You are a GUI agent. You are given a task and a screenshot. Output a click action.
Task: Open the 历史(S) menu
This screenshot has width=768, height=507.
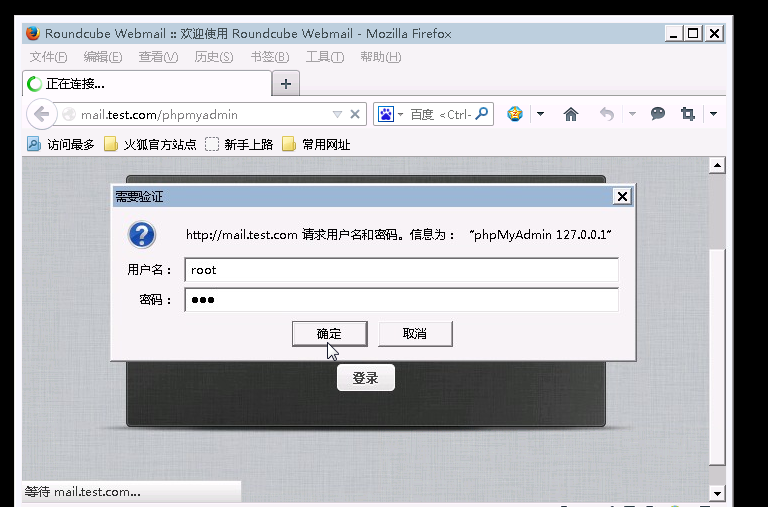(214, 57)
